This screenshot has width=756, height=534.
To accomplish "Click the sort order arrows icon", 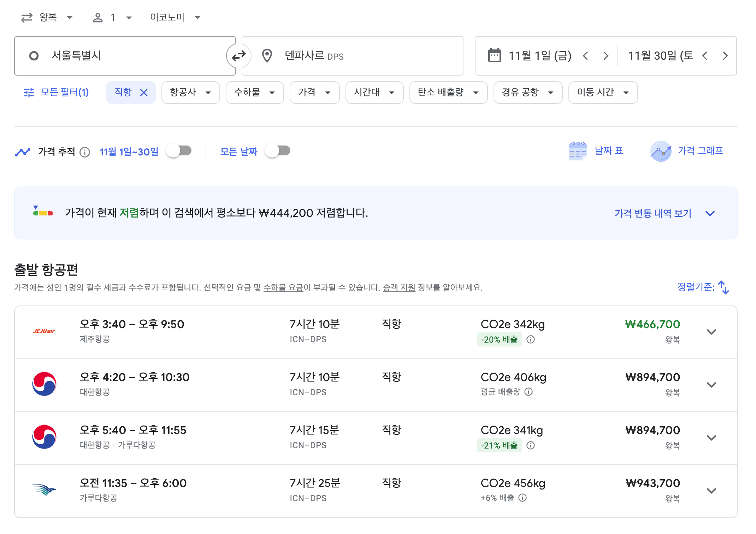I will click(x=723, y=287).
